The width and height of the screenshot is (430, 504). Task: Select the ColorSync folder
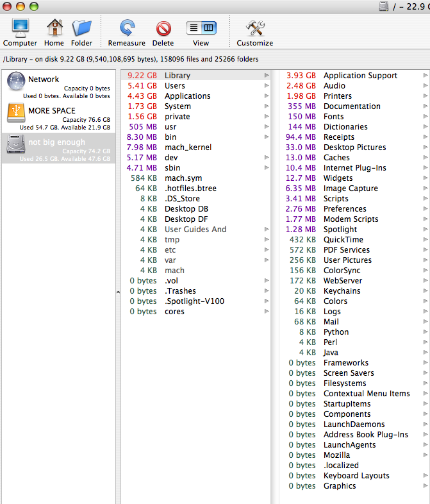pos(355,271)
